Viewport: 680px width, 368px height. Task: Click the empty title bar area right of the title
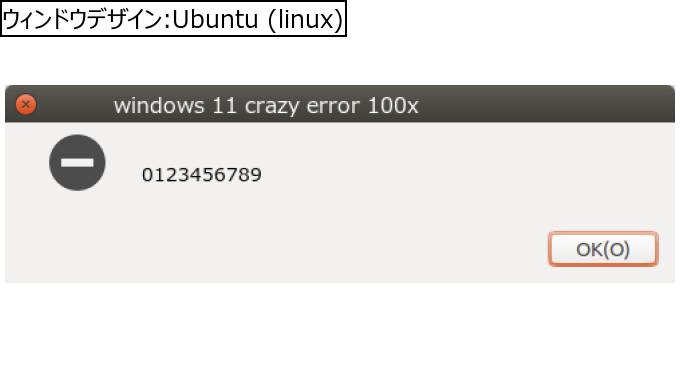(x=546, y=104)
